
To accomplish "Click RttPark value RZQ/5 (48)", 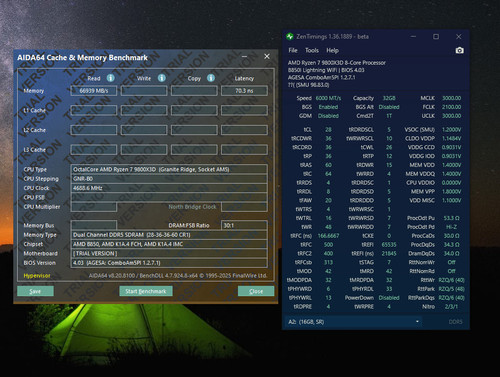I will (x=451, y=289).
